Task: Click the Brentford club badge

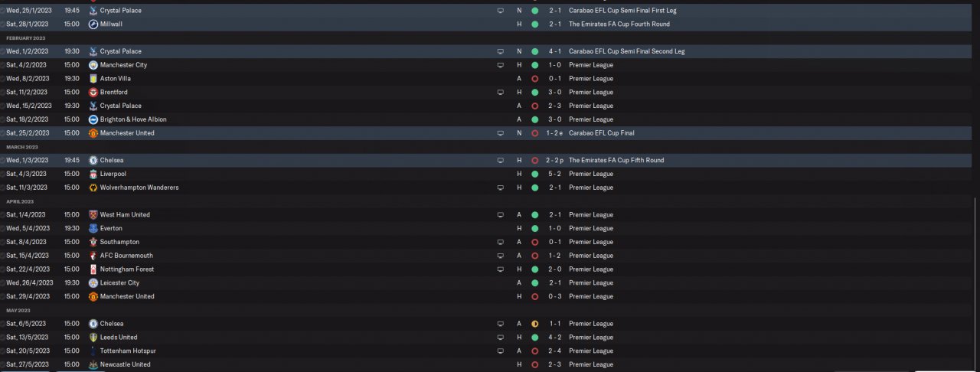Action: pos(93,93)
